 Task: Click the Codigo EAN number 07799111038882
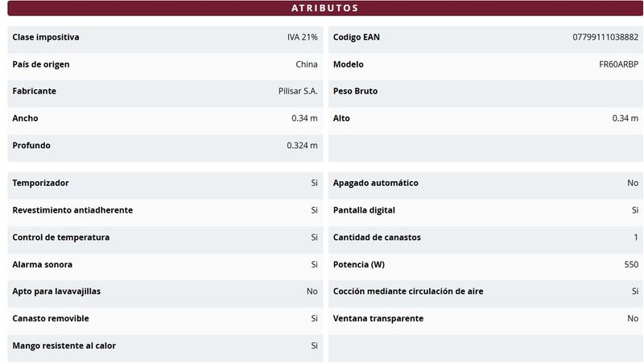pyautogui.click(x=605, y=38)
